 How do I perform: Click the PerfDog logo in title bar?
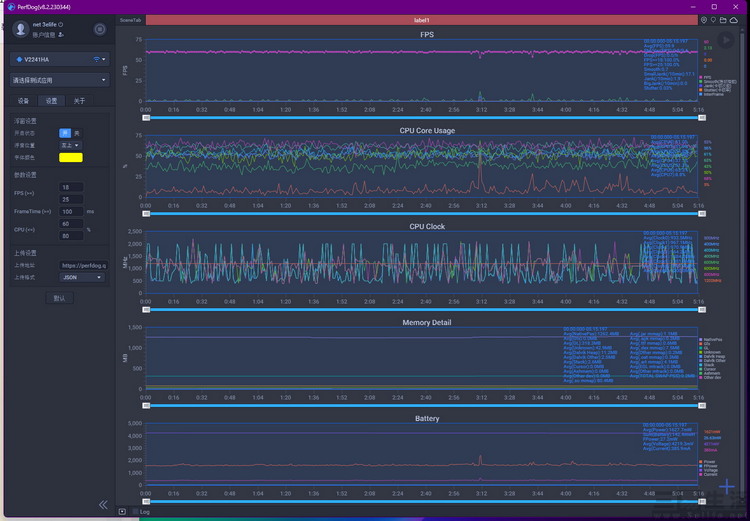(x=11, y=7)
